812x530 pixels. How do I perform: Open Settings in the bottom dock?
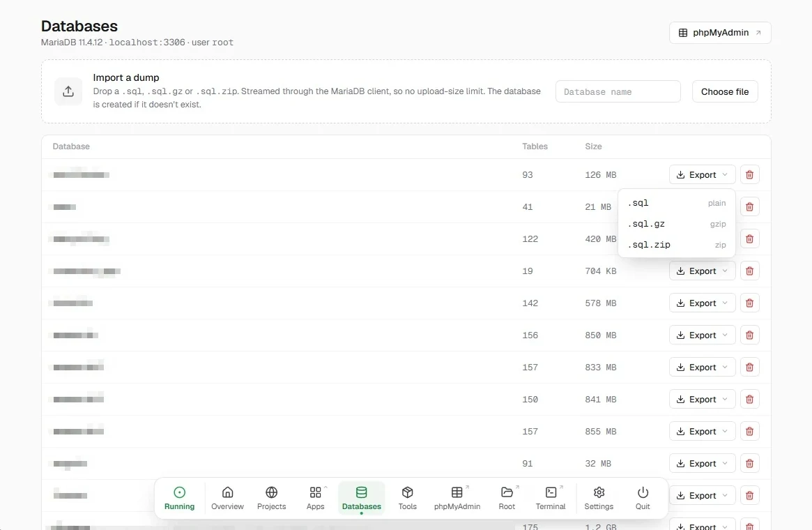pos(599,498)
